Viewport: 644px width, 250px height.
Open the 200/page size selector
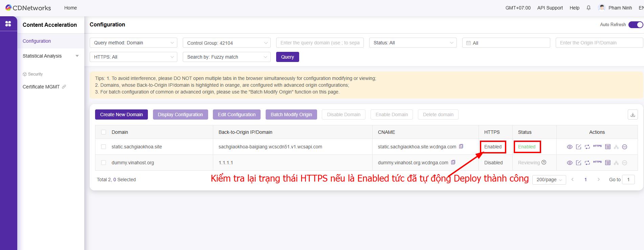549,180
